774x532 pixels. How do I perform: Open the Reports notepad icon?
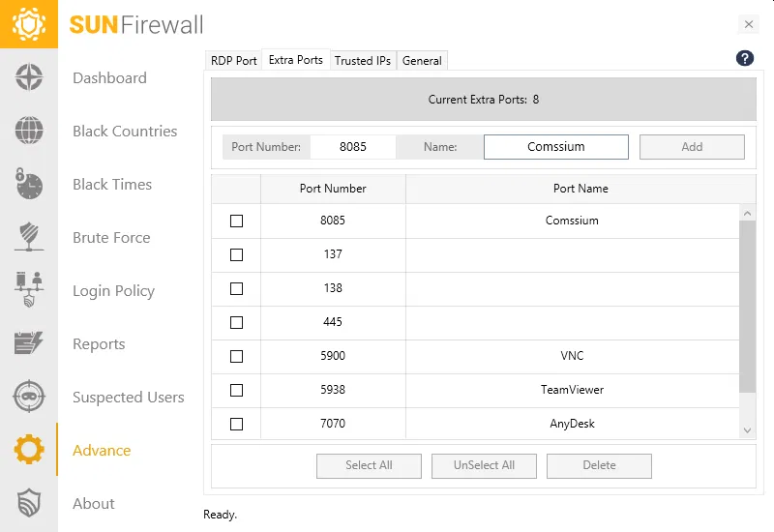tap(29, 343)
